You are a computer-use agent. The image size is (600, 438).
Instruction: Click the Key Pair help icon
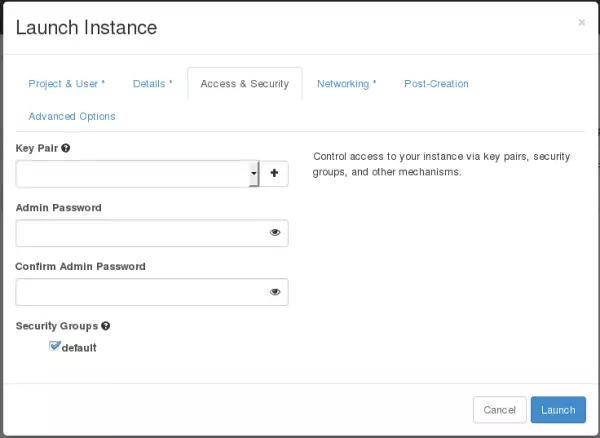(66, 148)
